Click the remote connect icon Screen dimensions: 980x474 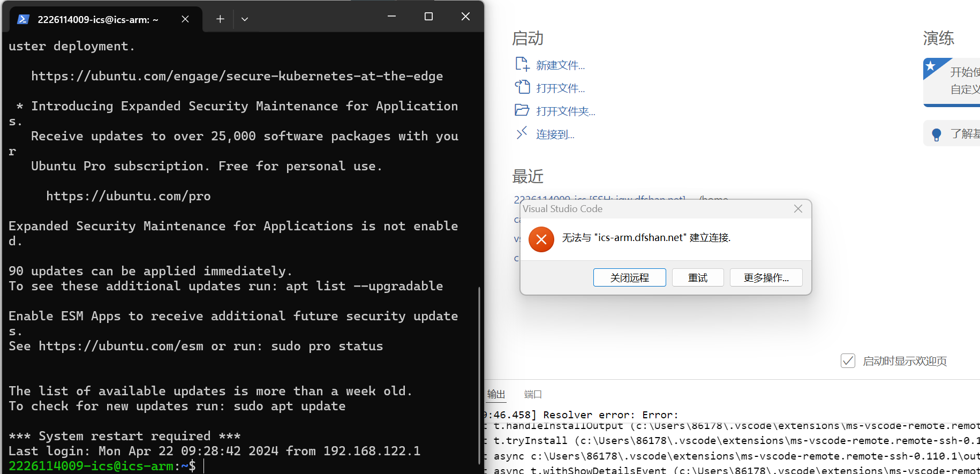522,133
